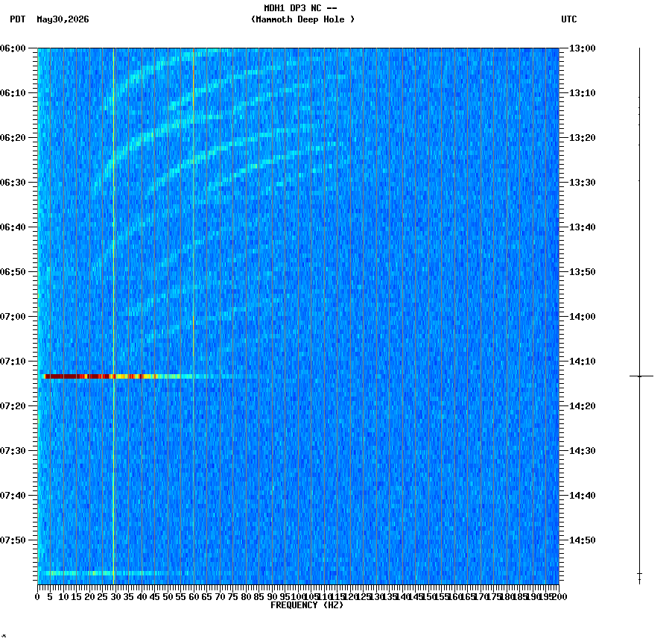Click the UTC timezone label
Screen dimensions: 672x644
coord(569,19)
